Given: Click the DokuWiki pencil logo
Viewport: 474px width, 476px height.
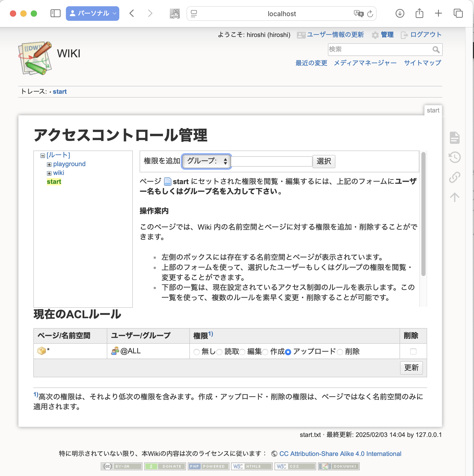Looking at the screenshot, I should (35, 58).
